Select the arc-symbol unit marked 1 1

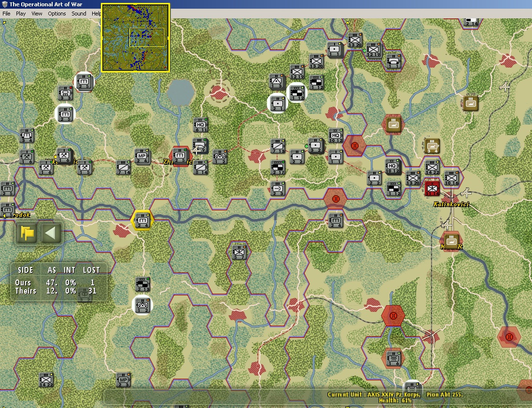point(393,61)
